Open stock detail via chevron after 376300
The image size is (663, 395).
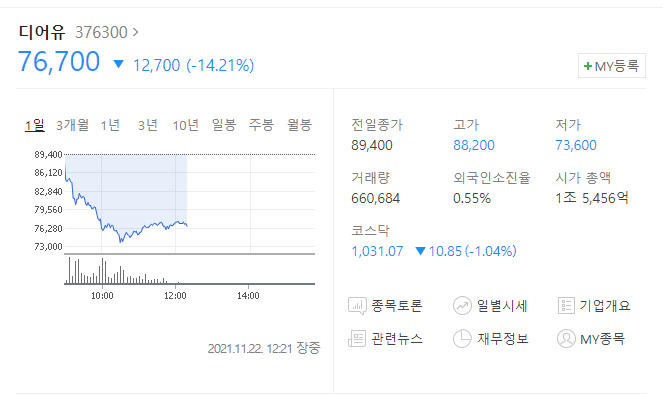pos(135,32)
